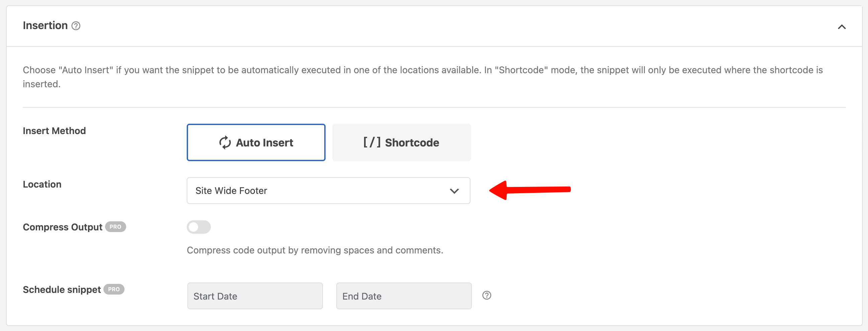The width and height of the screenshot is (868, 331).
Task: Click the Insert Method label
Action: click(x=54, y=131)
